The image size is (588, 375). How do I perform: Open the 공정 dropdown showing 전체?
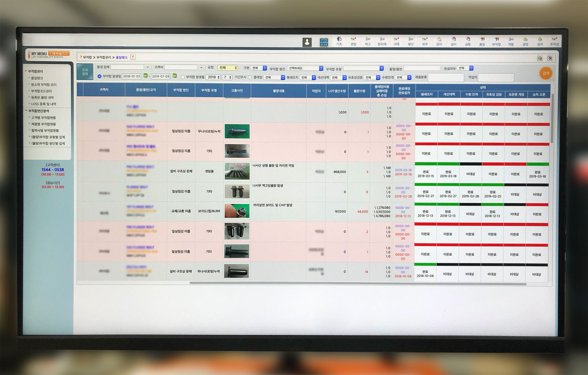(228, 68)
